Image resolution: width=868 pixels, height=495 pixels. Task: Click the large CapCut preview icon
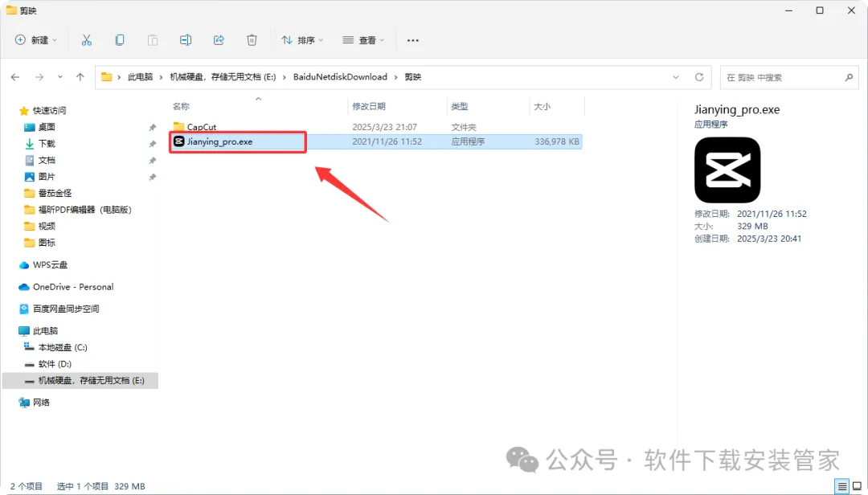tap(727, 170)
